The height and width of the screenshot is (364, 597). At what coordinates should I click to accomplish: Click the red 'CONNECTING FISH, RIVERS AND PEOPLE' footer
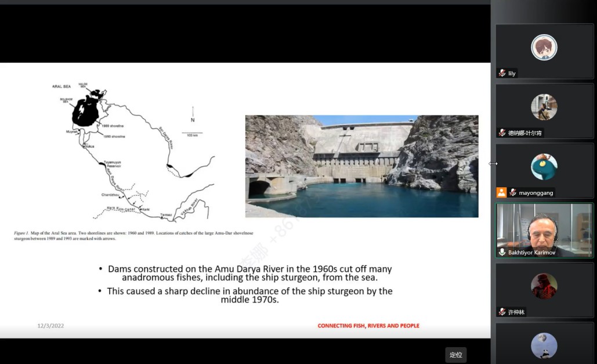pos(368,326)
